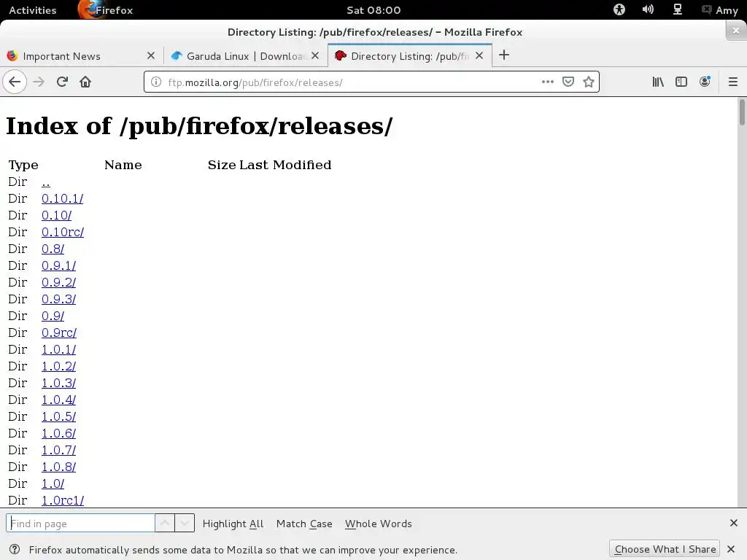
Task: Open the 1.0.7/ directory link
Action: pos(58,450)
